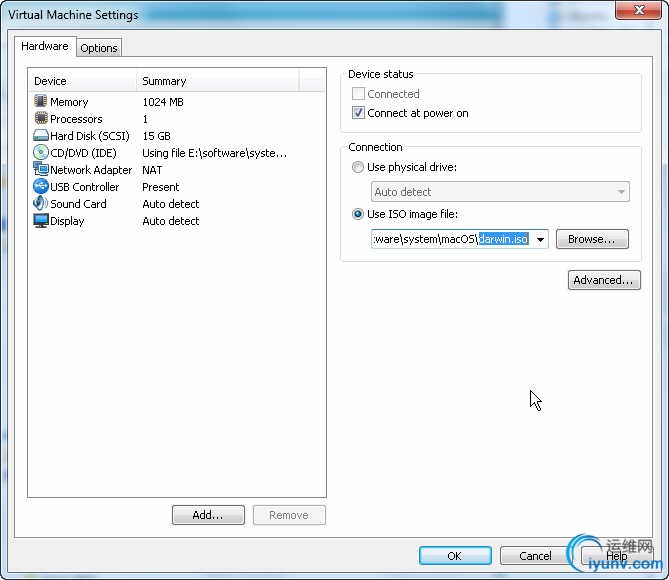Toggle the Connected checkbox
Viewport: 669px width, 580px height.
[358, 93]
